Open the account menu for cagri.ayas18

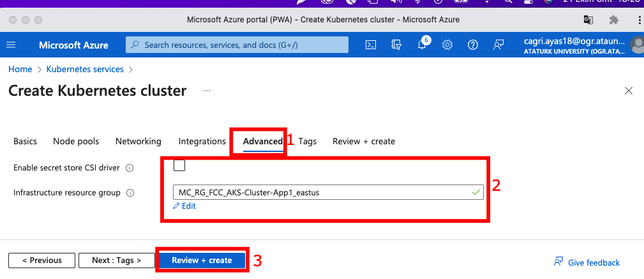tap(581, 45)
